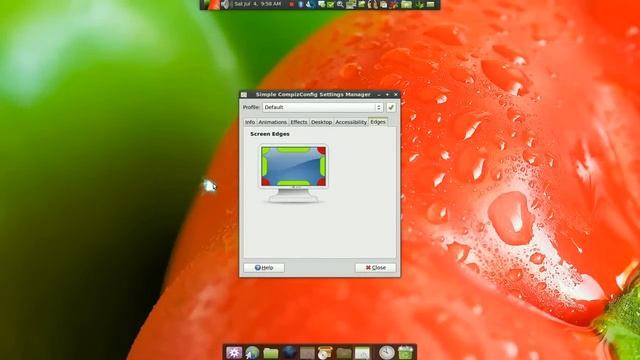Viewport: 640px width, 360px height.
Task: Select the bottom-right red corner on monitor
Action: pos(322,182)
